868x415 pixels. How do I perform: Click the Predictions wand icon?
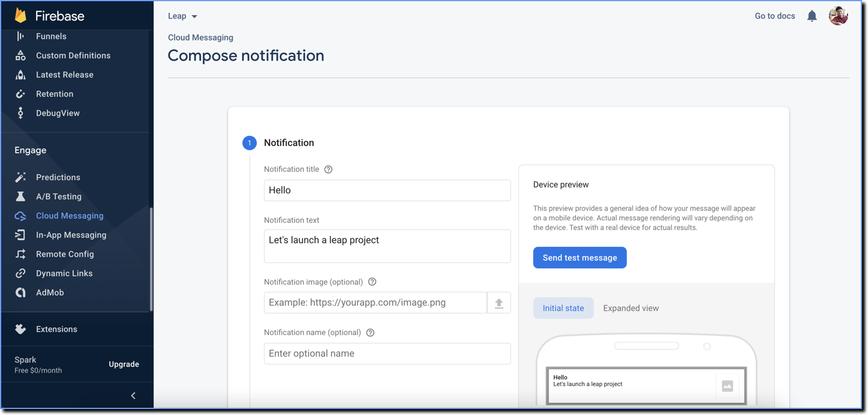tap(20, 177)
